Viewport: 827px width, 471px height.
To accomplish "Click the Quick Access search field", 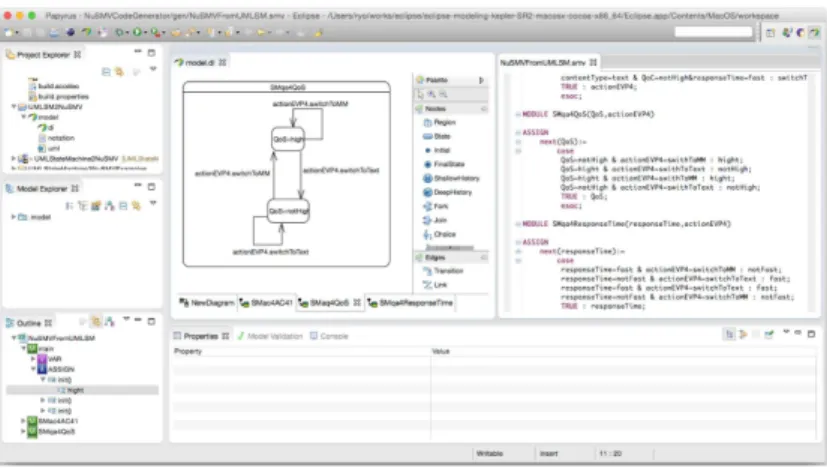I will tap(713, 32).
